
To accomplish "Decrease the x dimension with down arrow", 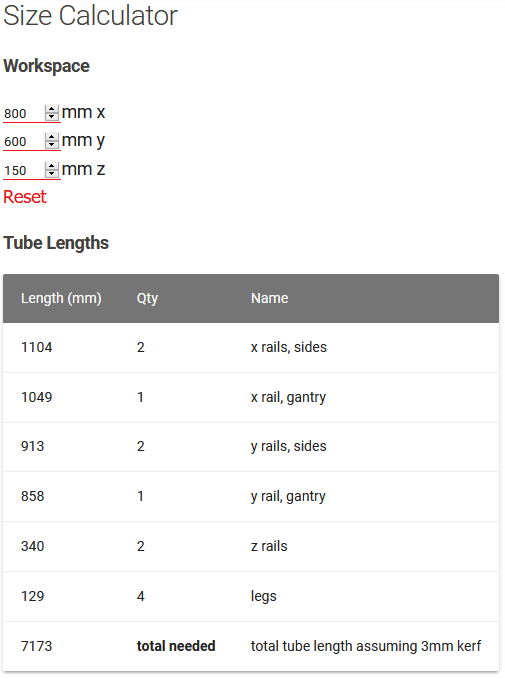I will (52, 117).
